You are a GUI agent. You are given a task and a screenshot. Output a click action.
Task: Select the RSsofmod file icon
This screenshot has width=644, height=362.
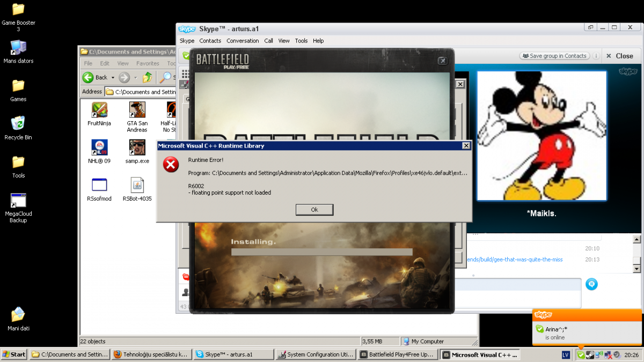click(x=99, y=189)
